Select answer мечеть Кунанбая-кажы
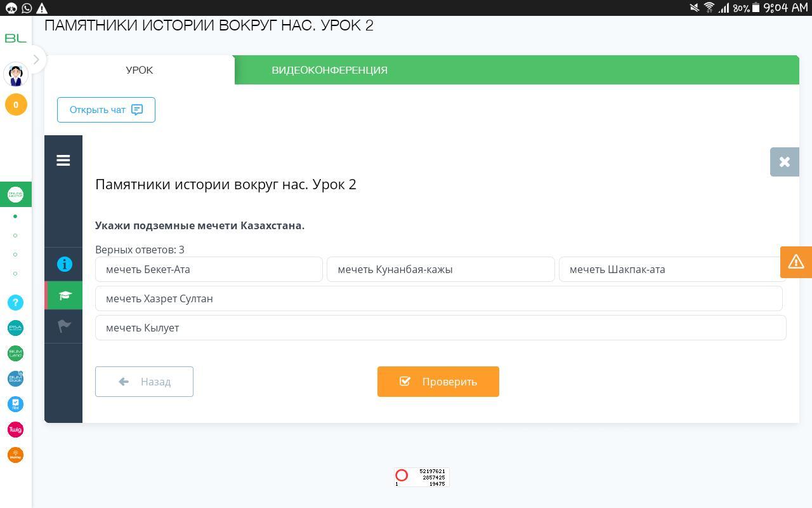This screenshot has width=812, height=508. click(440, 269)
